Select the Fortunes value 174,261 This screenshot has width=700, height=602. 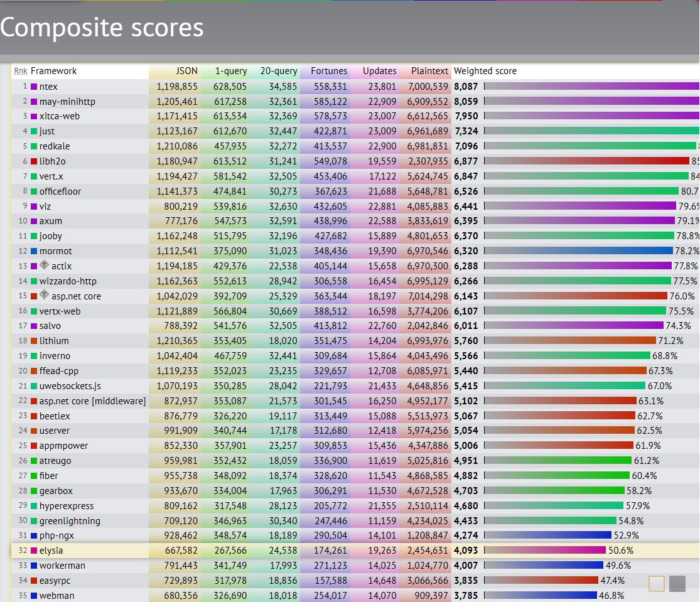[330, 551]
